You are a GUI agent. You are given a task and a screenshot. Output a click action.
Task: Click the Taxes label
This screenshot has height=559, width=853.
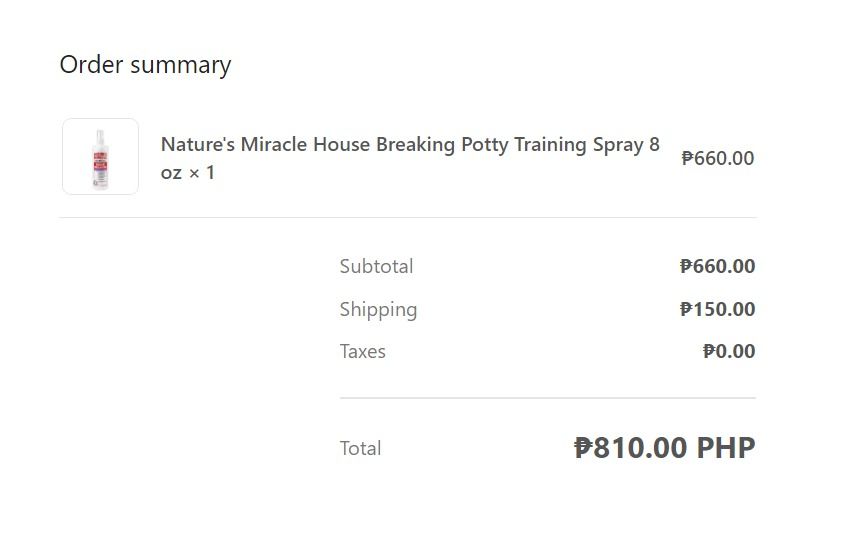362,352
